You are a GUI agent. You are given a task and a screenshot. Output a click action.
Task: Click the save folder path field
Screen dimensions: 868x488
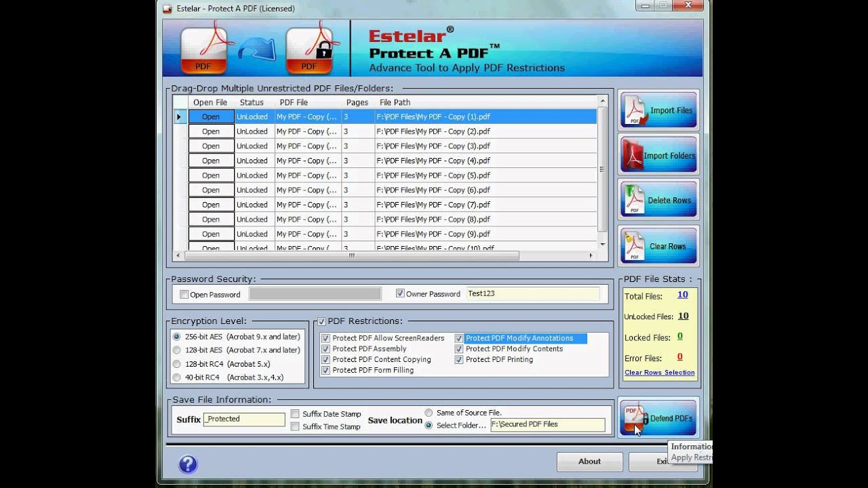coord(547,424)
